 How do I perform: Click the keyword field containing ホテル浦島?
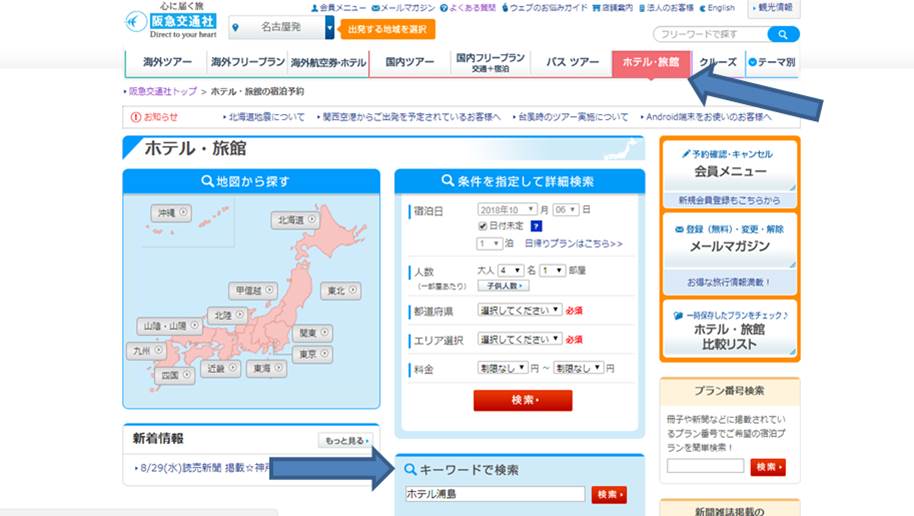click(495, 494)
